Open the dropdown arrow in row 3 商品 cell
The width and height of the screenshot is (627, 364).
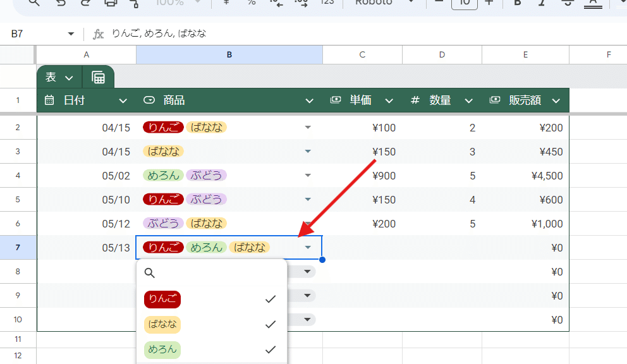[308, 151]
